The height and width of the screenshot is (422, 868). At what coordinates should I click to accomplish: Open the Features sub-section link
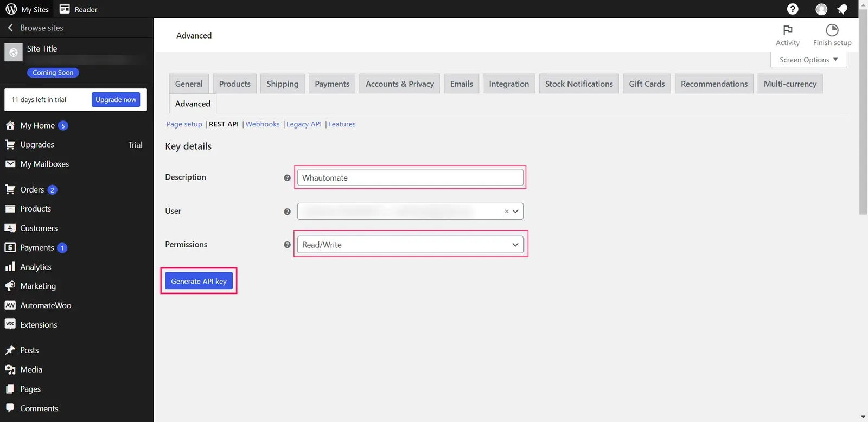point(342,124)
